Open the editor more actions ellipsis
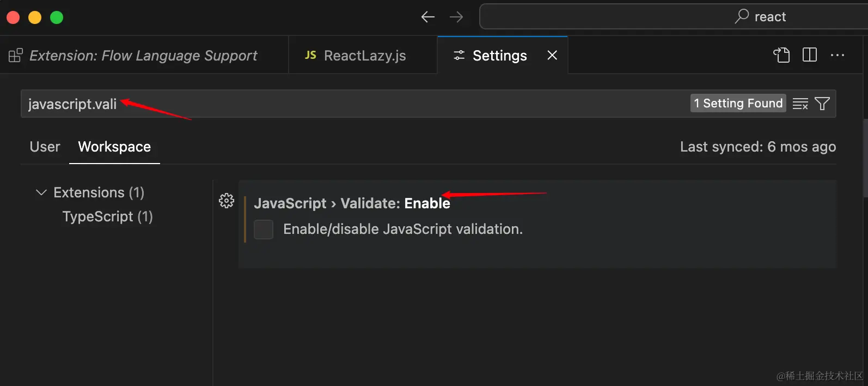Image resolution: width=868 pixels, height=386 pixels. (838, 55)
